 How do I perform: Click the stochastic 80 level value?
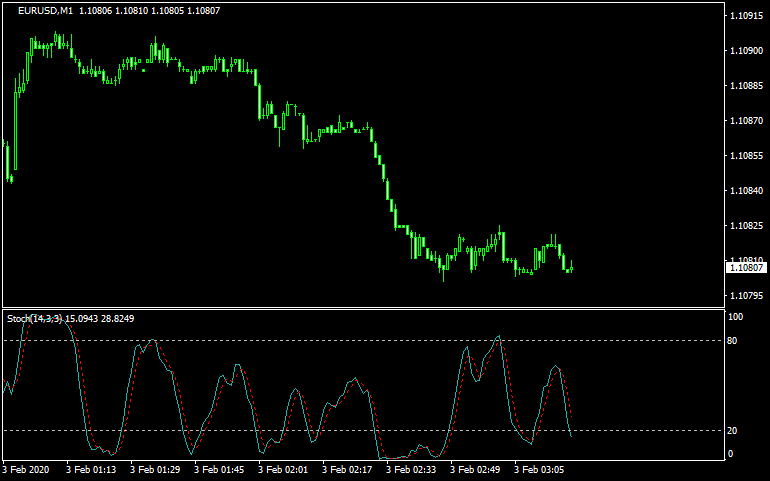pos(732,340)
